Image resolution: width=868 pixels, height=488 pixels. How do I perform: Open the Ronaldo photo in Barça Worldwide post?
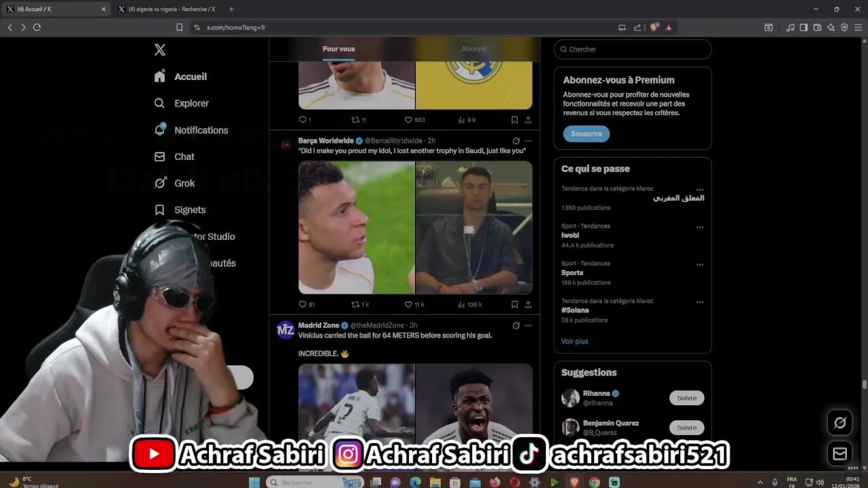pos(474,227)
